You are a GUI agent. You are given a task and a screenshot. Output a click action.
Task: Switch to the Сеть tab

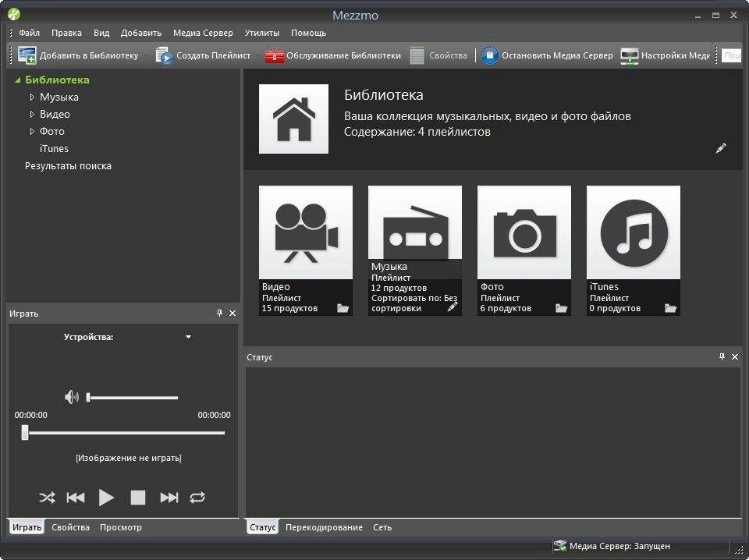click(x=382, y=527)
